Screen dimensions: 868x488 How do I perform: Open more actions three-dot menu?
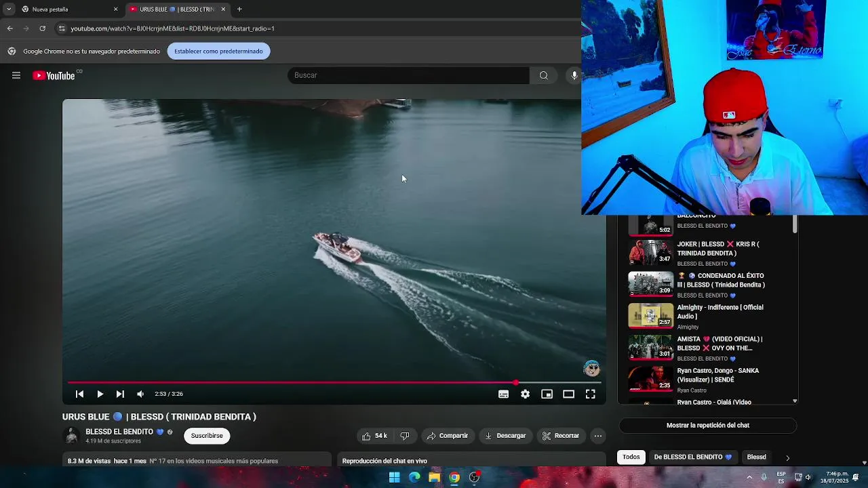(x=597, y=436)
